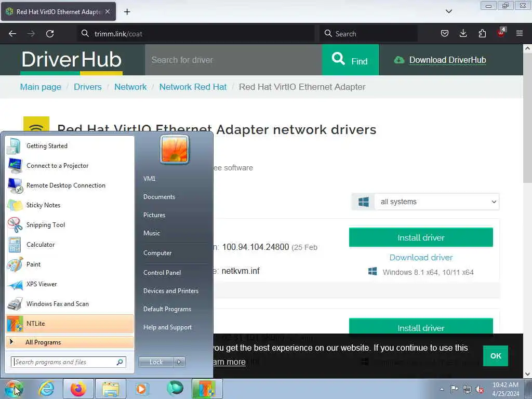
Task: Click the Lock button
Action: 156,362
